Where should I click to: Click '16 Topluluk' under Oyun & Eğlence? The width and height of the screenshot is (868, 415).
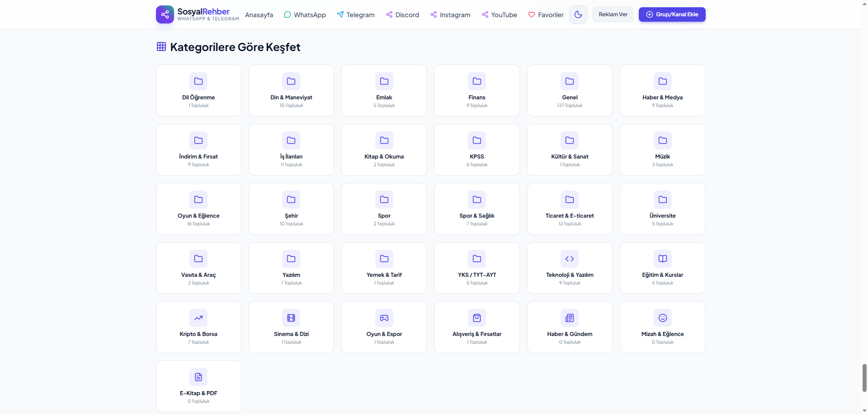(x=198, y=224)
